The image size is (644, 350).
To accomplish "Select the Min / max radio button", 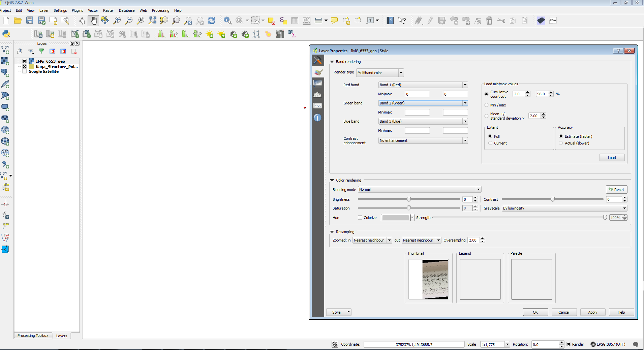I will coord(486,105).
